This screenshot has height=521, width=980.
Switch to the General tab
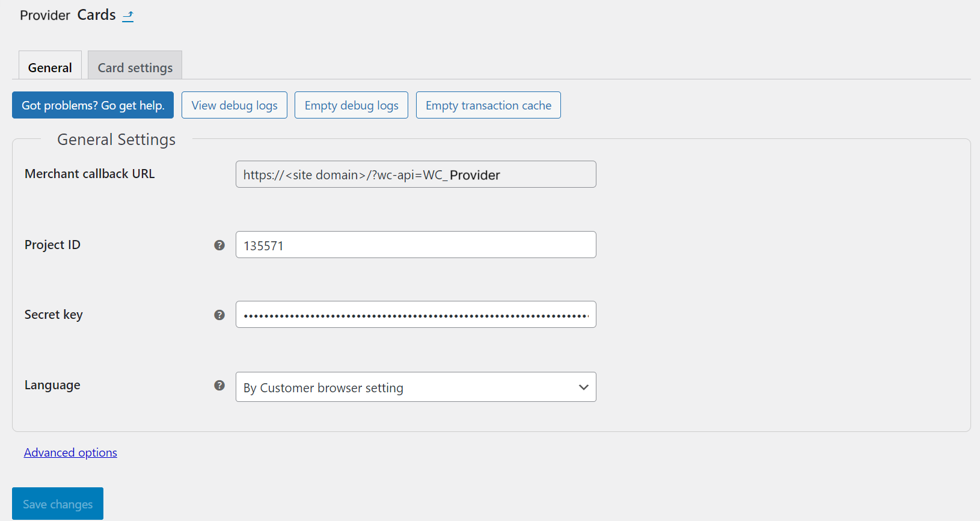(50, 66)
